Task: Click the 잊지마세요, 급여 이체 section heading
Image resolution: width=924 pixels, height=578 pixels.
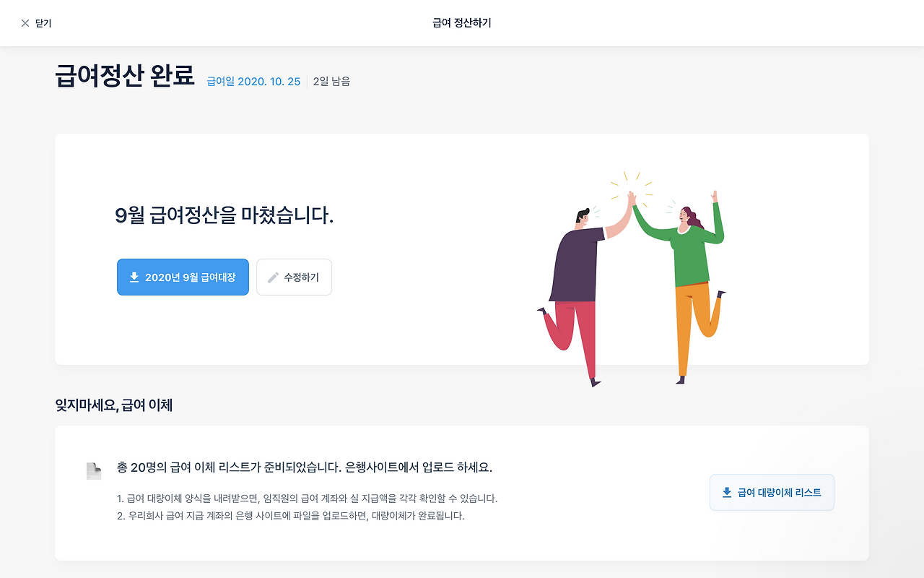Action: (x=114, y=405)
